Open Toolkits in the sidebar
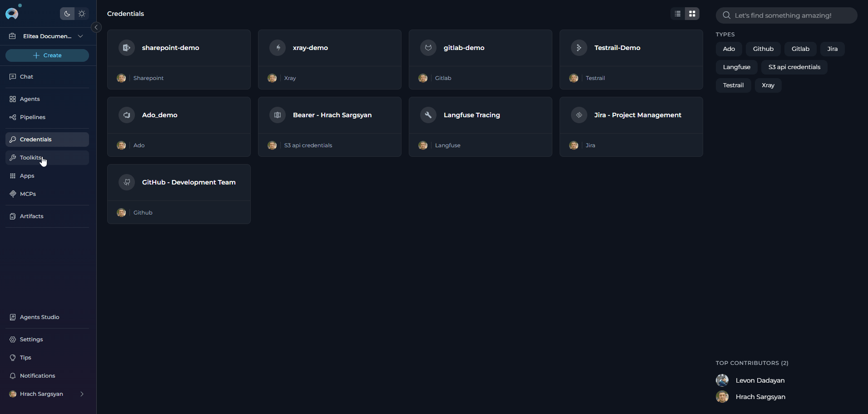This screenshot has width=868, height=414. (x=47, y=158)
